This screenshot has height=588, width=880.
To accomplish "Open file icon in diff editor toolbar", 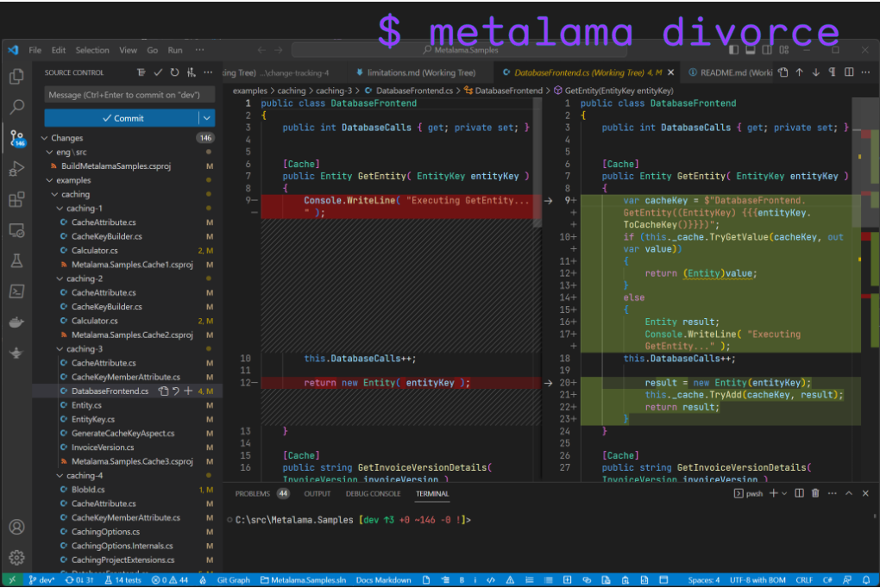I will tap(783, 72).
